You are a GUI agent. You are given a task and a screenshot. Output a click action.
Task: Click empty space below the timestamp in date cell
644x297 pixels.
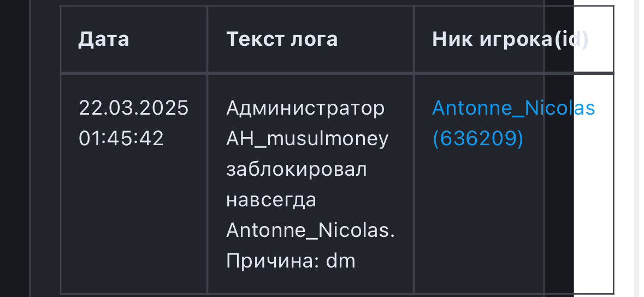click(x=133, y=218)
